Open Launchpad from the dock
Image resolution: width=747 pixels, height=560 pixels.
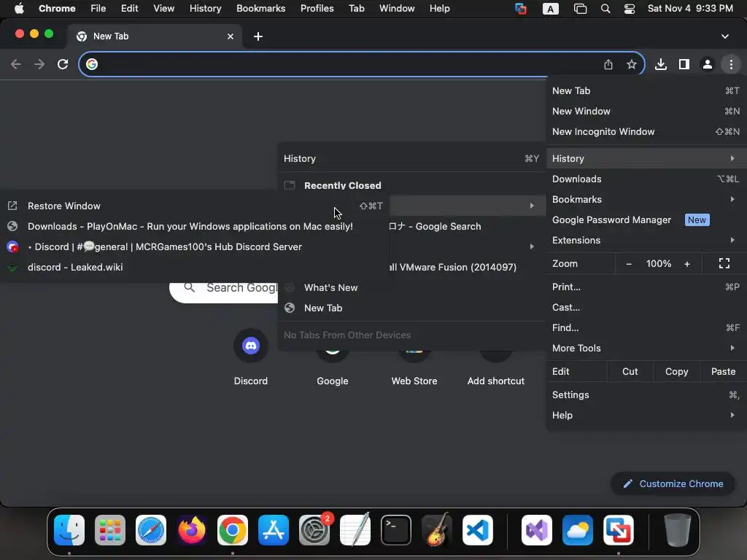(110, 530)
